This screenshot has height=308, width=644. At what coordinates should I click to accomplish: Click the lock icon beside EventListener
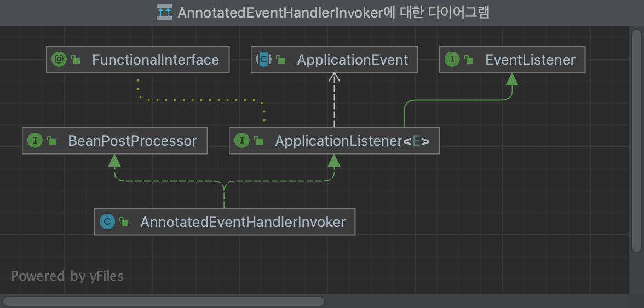pos(469,60)
